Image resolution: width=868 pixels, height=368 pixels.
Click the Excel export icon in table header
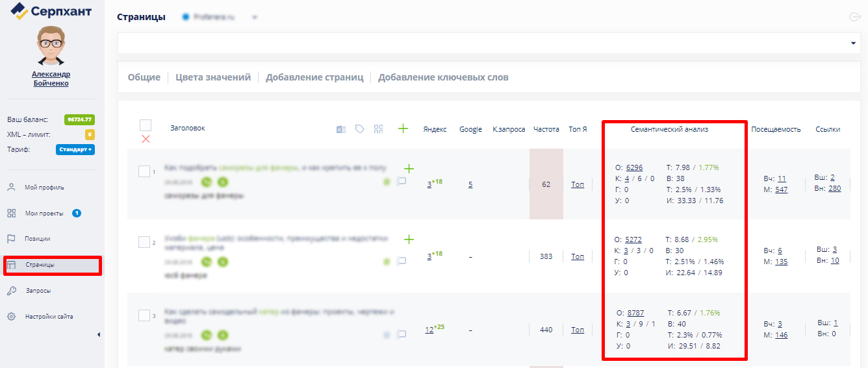point(340,129)
